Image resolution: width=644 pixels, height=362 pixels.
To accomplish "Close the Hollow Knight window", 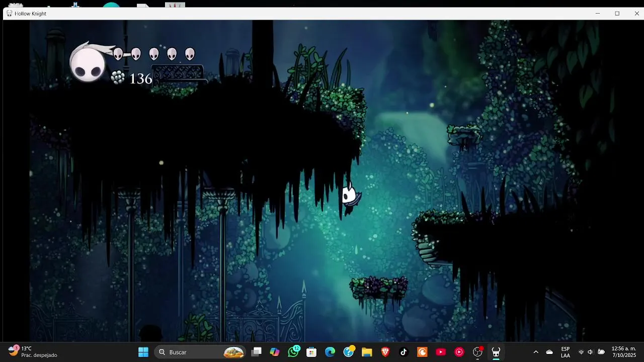I will (636, 14).
